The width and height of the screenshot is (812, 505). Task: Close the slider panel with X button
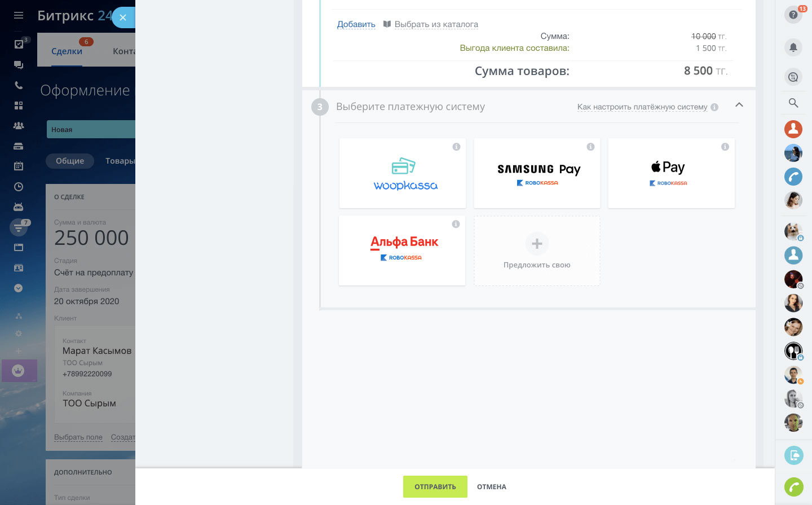pyautogui.click(x=123, y=17)
